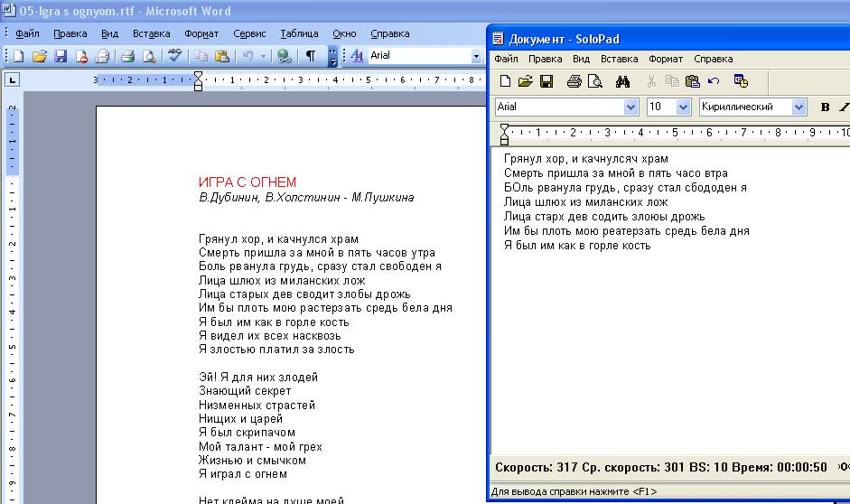Click the Paste icon in SoloPad toolbar
The height and width of the screenshot is (504, 850).
pyautogui.click(x=692, y=81)
